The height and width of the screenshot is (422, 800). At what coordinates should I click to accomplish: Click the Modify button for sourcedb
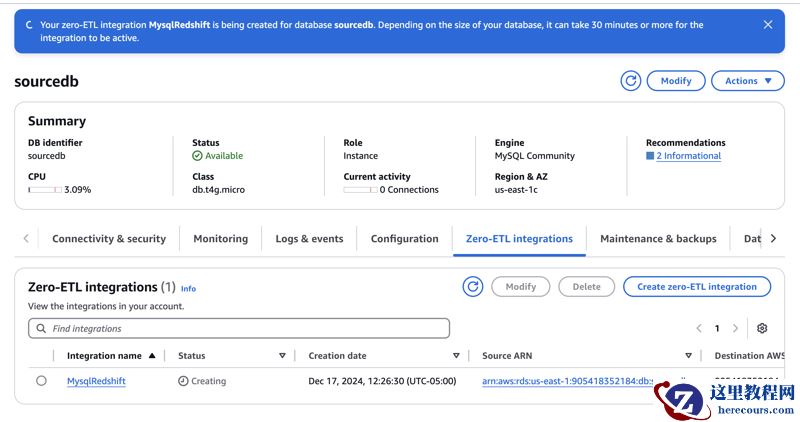coord(676,81)
